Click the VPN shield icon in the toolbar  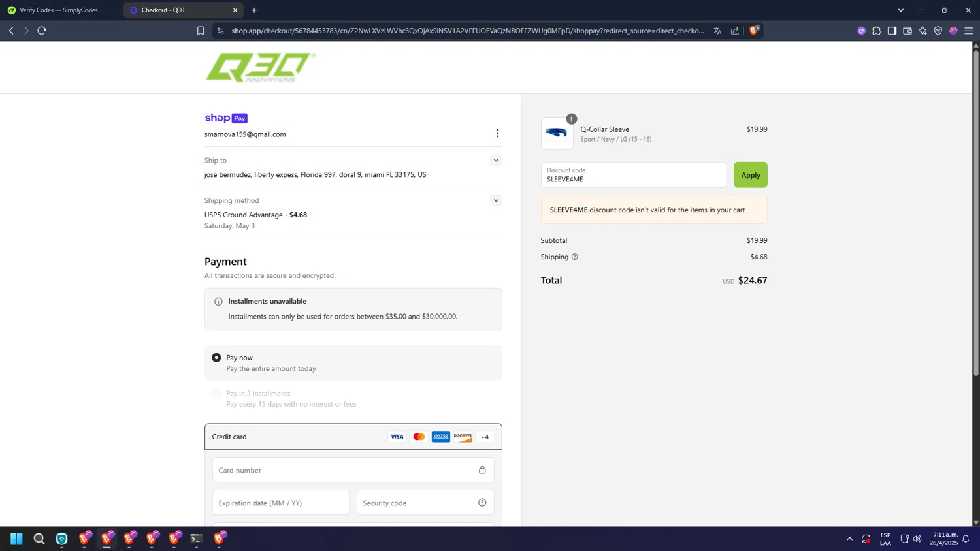click(938, 31)
